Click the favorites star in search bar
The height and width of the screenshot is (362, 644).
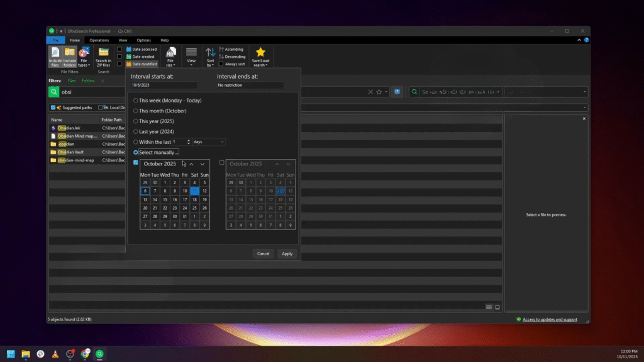[x=379, y=92]
